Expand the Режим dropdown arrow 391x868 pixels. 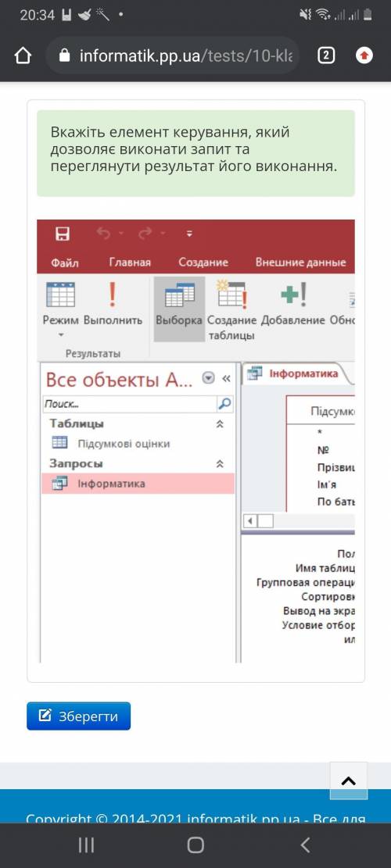click(x=61, y=334)
